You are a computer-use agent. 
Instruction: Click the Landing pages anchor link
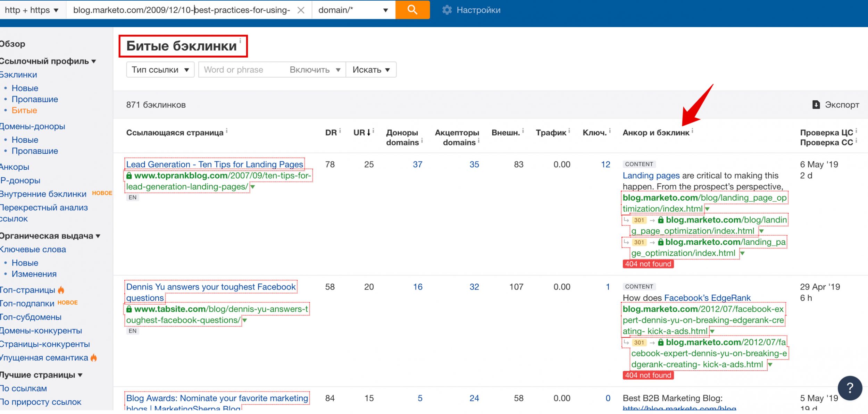(651, 176)
